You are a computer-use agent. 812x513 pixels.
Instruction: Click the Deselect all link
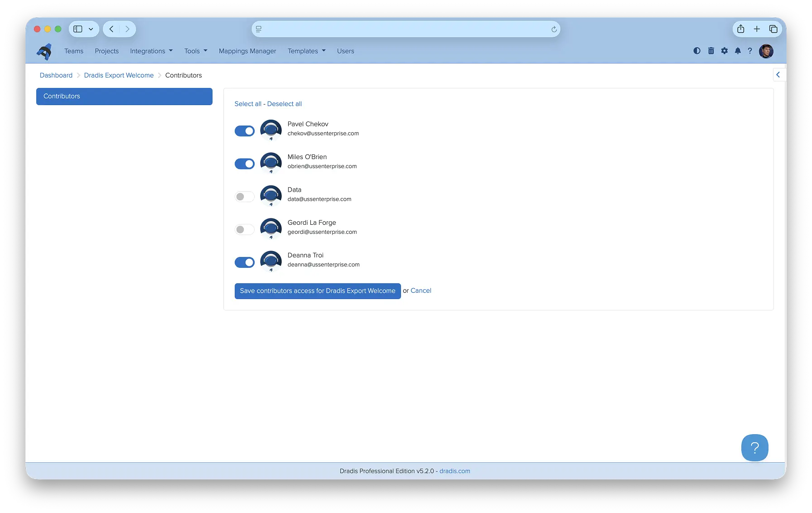point(285,104)
